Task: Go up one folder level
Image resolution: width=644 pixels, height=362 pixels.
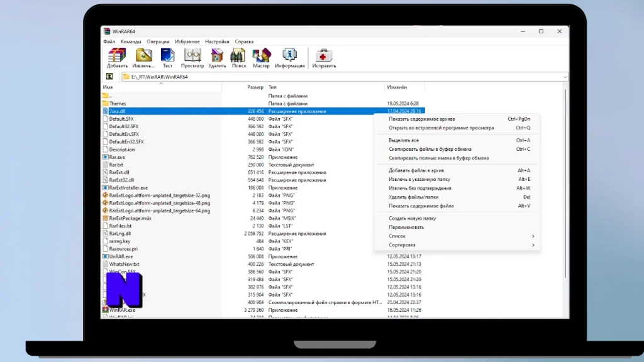Action: (109, 77)
